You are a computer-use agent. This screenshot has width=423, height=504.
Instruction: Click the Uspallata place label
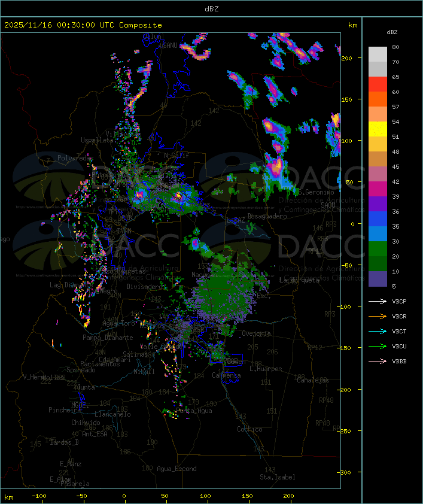tap(97, 140)
